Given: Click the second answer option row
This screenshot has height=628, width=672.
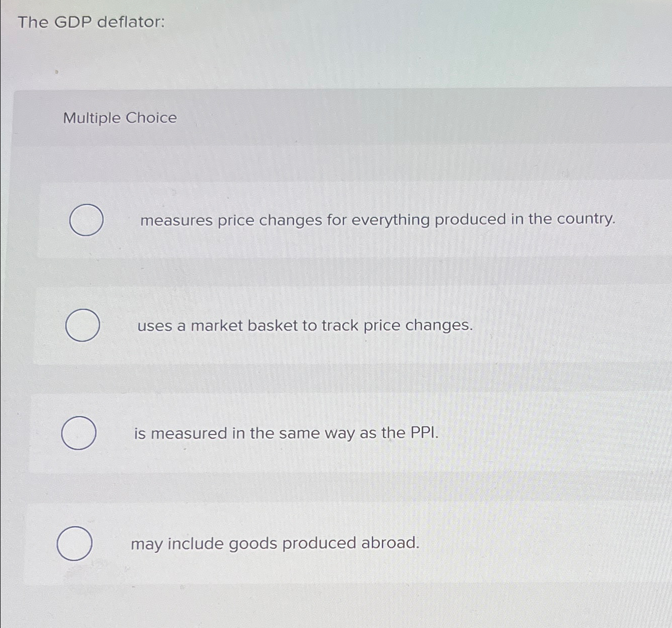Looking at the screenshot, I should (x=336, y=326).
